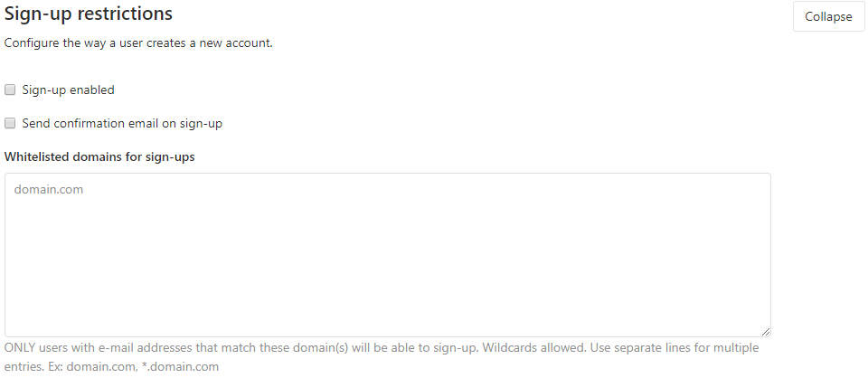Tick Send confirmation email on sign-up checkbox

click(10, 123)
